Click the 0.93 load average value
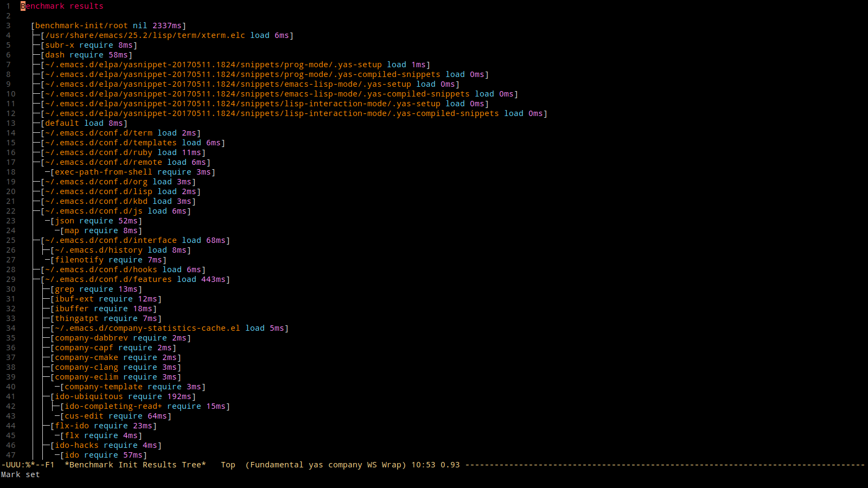The height and width of the screenshot is (488, 868). [x=450, y=465]
